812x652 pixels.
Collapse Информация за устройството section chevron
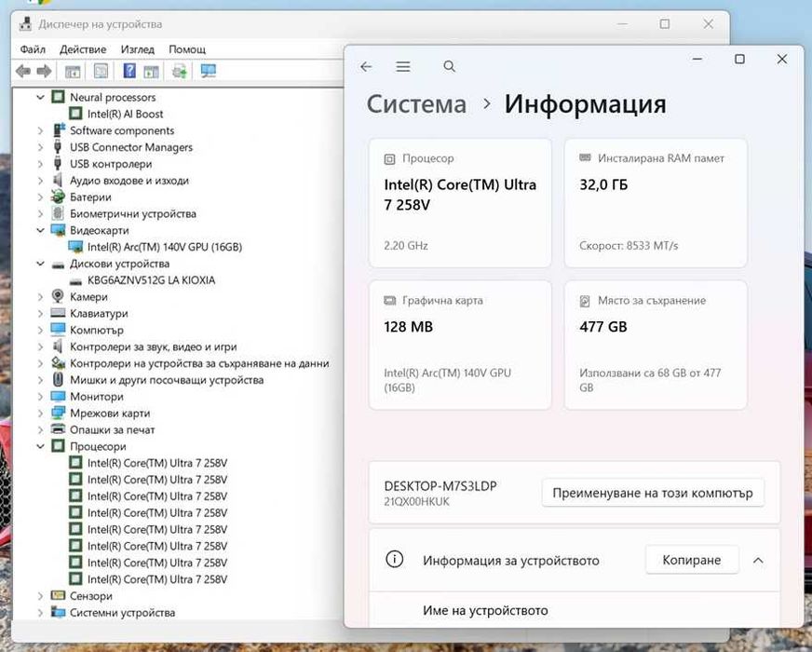758,560
